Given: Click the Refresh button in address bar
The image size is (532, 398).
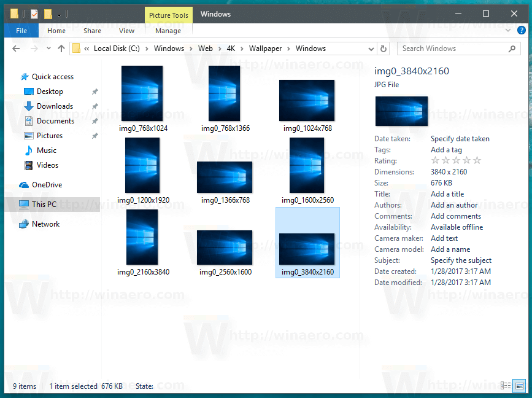Looking at the screenshot, I should tap(384, 49).
